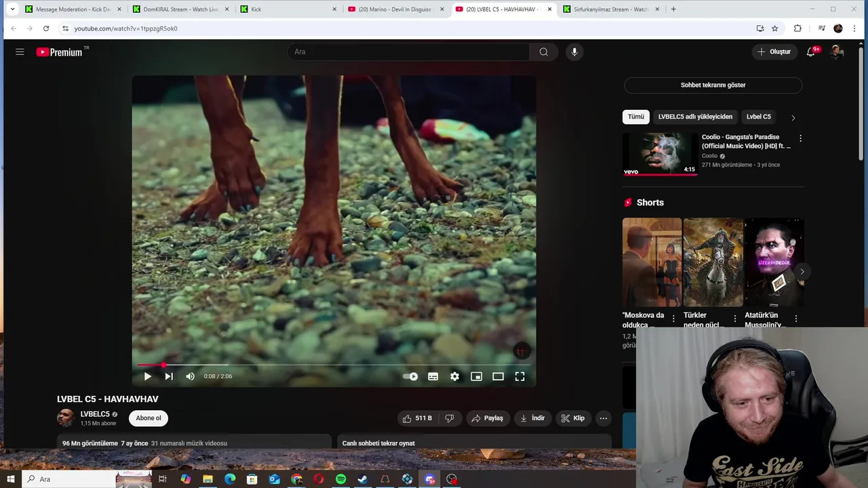Download video with İndir button
The height and width of the screenshot is (488, 868).
coord(532,418)
